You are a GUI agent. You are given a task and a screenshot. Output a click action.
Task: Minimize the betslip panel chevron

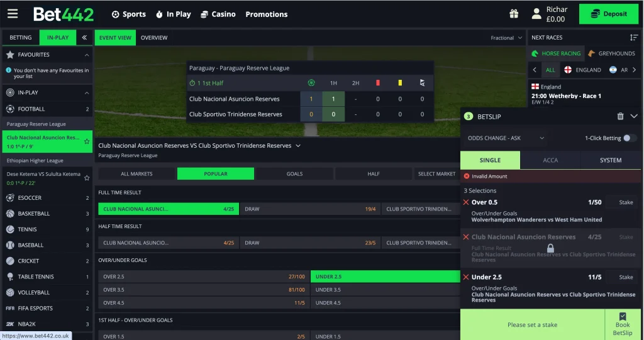click(x=634, y=117)
